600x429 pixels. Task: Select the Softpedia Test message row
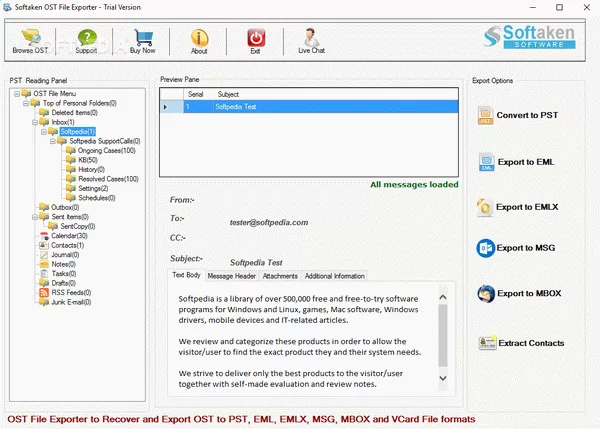(309, 107)
